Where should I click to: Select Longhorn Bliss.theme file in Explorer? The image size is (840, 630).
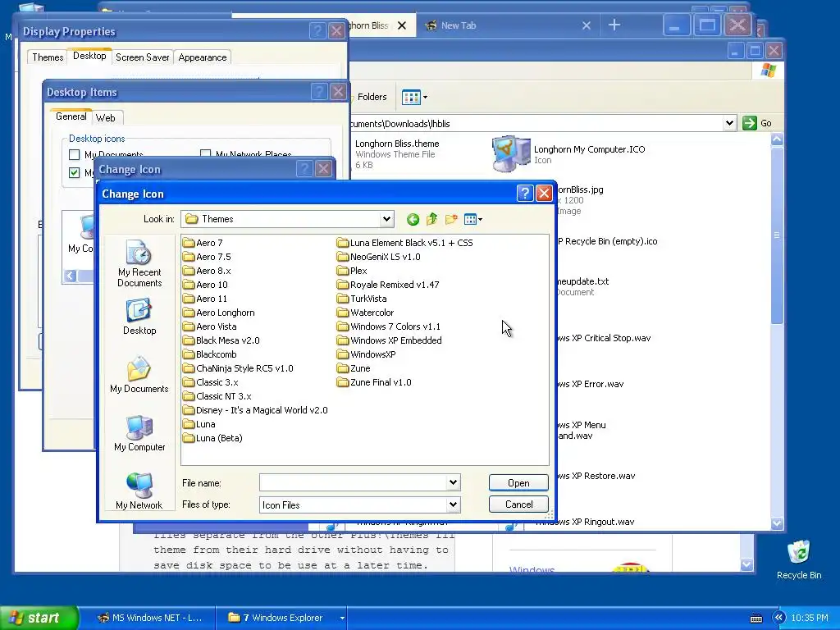[397, 154]
